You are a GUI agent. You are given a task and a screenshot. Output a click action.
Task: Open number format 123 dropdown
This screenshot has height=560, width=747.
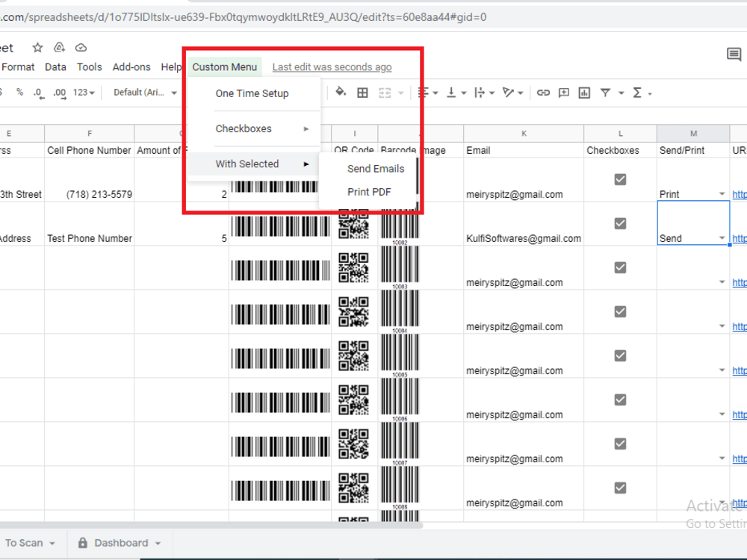[x=84, y=93]
